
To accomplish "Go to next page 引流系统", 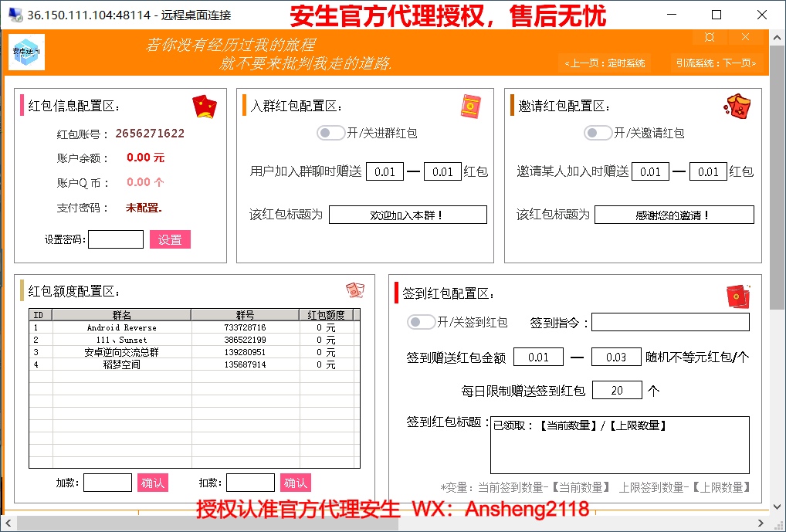I will (716, 63).
